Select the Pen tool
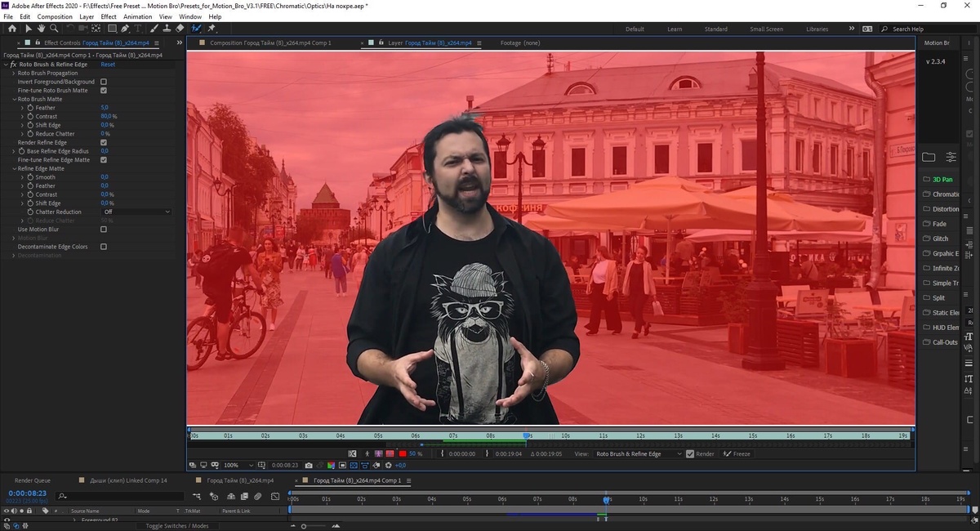 [124, 29]
